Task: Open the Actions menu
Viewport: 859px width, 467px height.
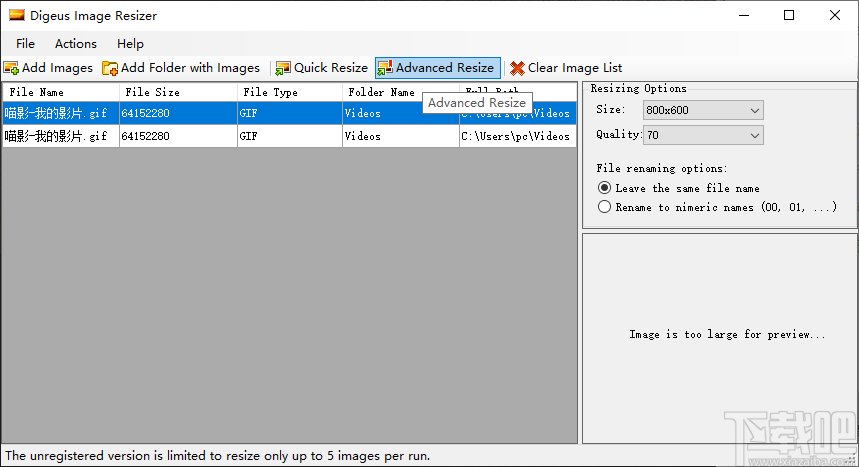Action: [x=76, y=44]
